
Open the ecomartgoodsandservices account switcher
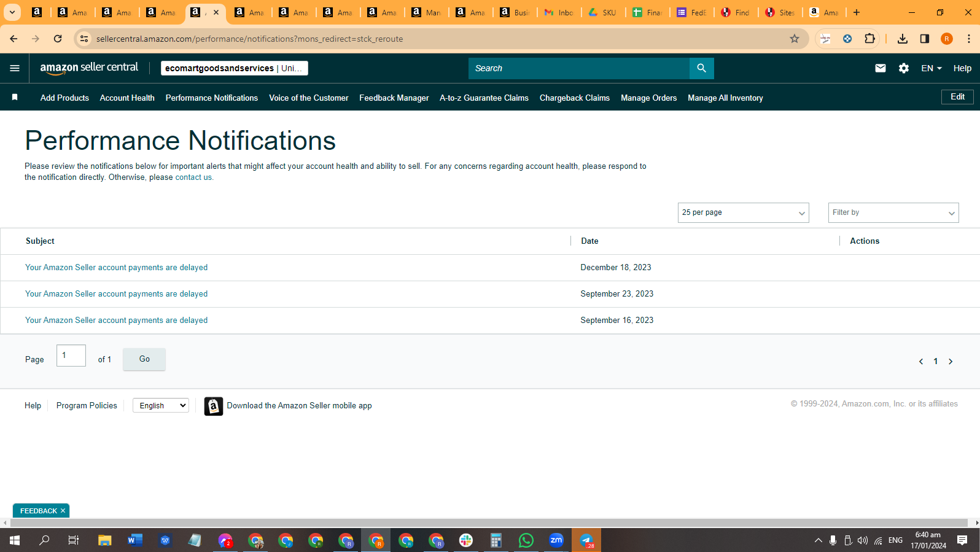point(235,68)
